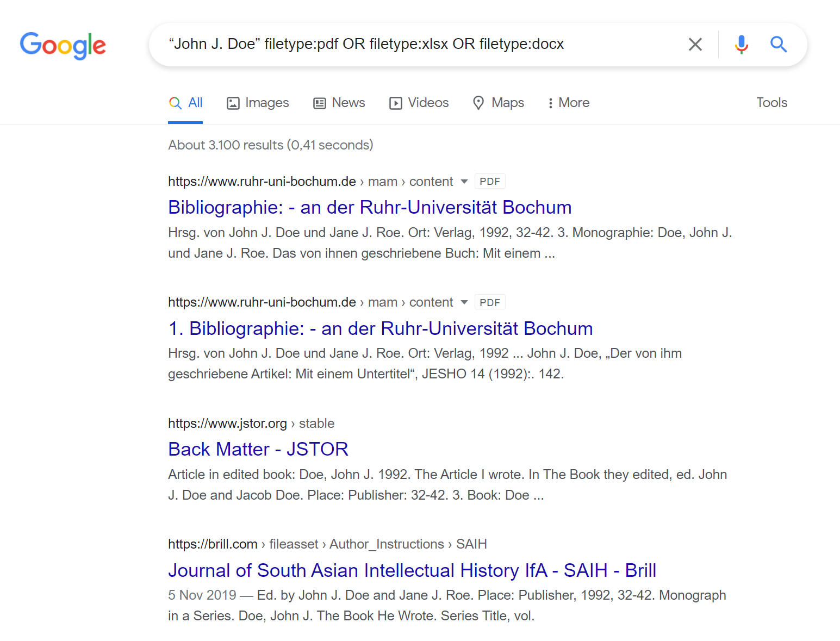Click the 'About 3.100 results' stats text
Viewport: 840px width, 641px height.
[271, 145]
